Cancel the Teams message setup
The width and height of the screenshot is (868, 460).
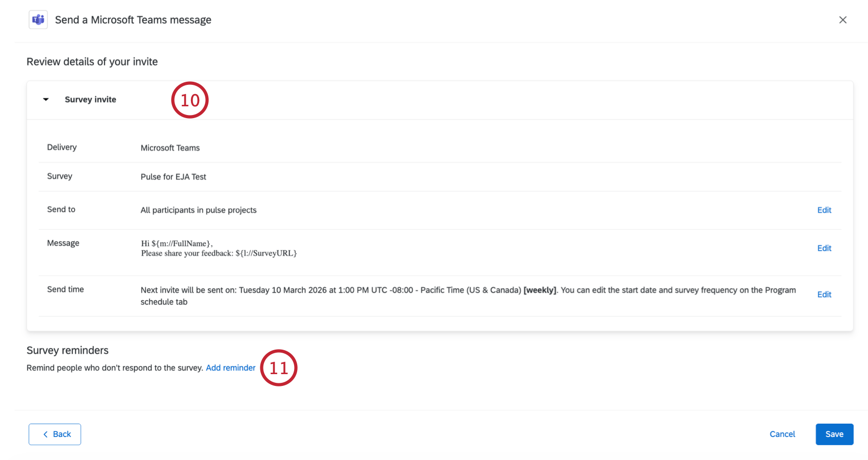tap(782, 434)
